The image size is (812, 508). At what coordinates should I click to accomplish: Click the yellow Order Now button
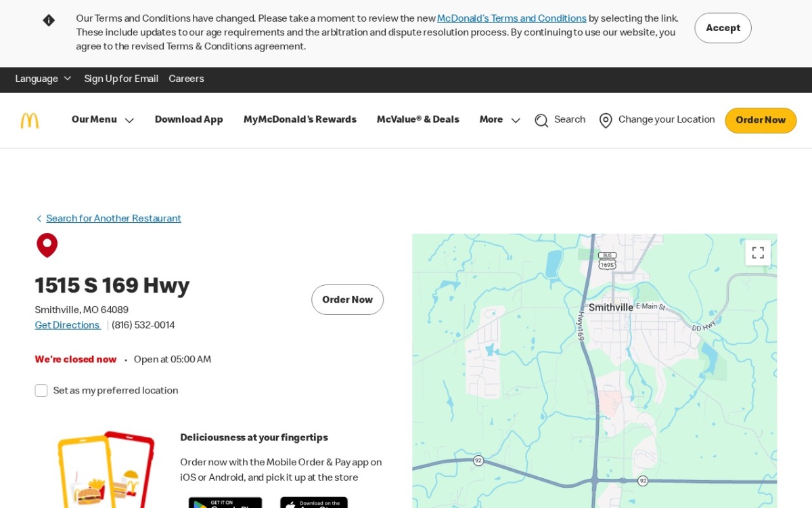coord(761,121)
